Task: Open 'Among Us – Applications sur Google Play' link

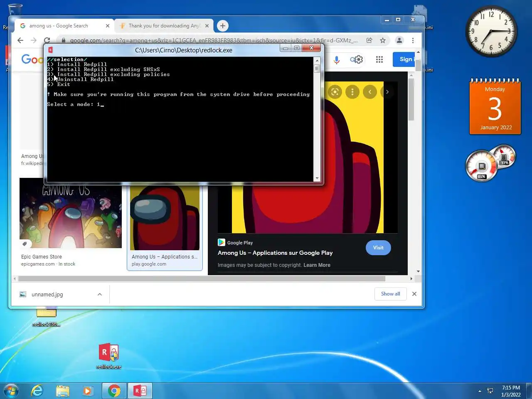Action: coord(275,253)
